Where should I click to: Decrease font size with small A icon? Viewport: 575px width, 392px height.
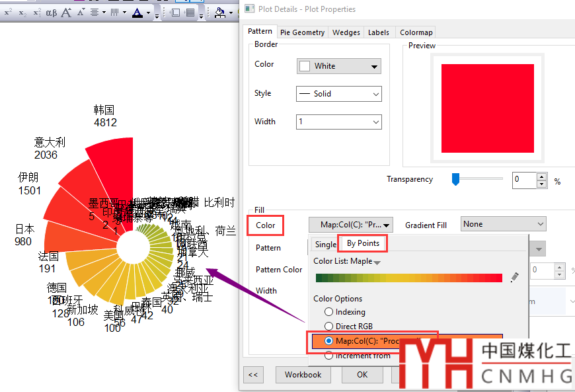click(81, 13)
